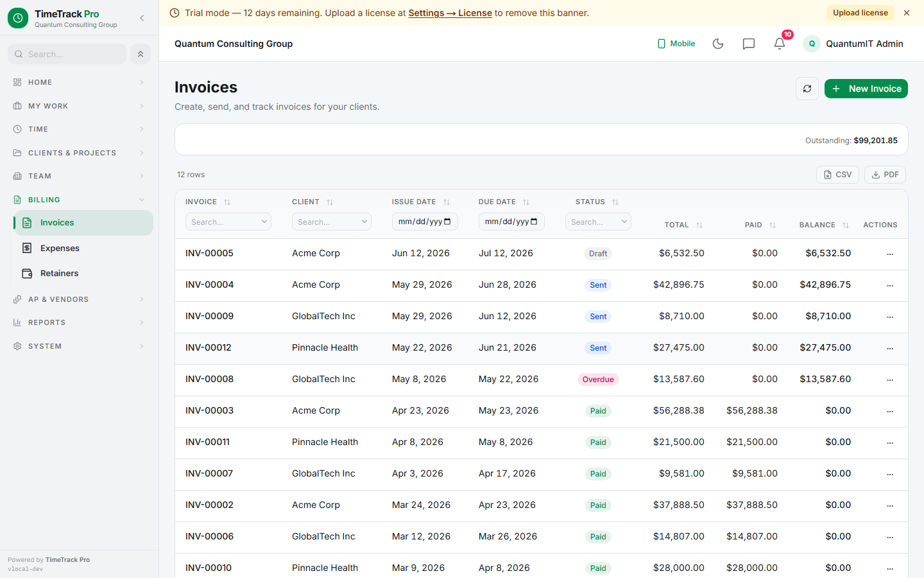This screenshot has height=578, width=924.
Task: Open the chat messages icon
Action: pyautogui.click(x=749, y=44)
